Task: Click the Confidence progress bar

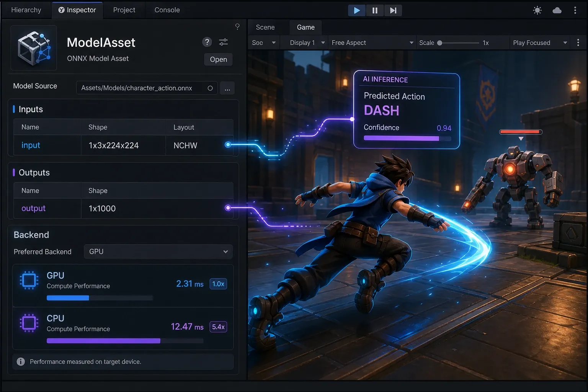Action: pyautogui.click(x=407, y=138)
